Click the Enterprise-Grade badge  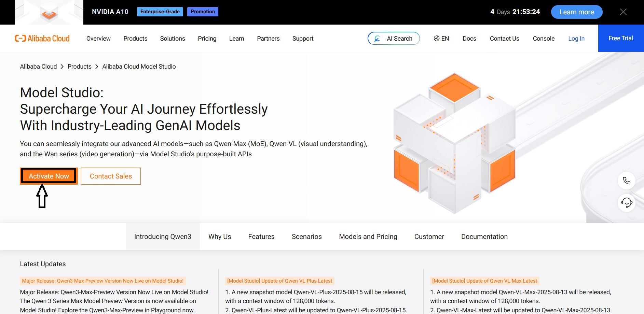click(160, 12)
